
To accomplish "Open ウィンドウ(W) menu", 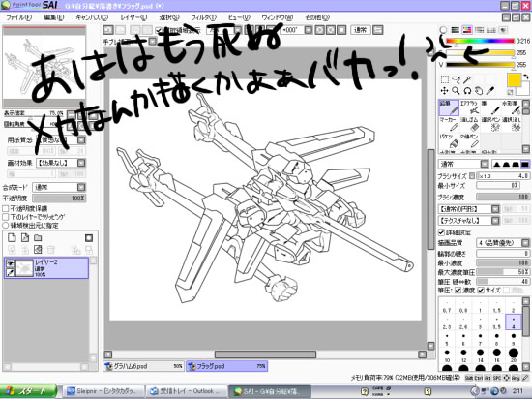I will (278, 17).
